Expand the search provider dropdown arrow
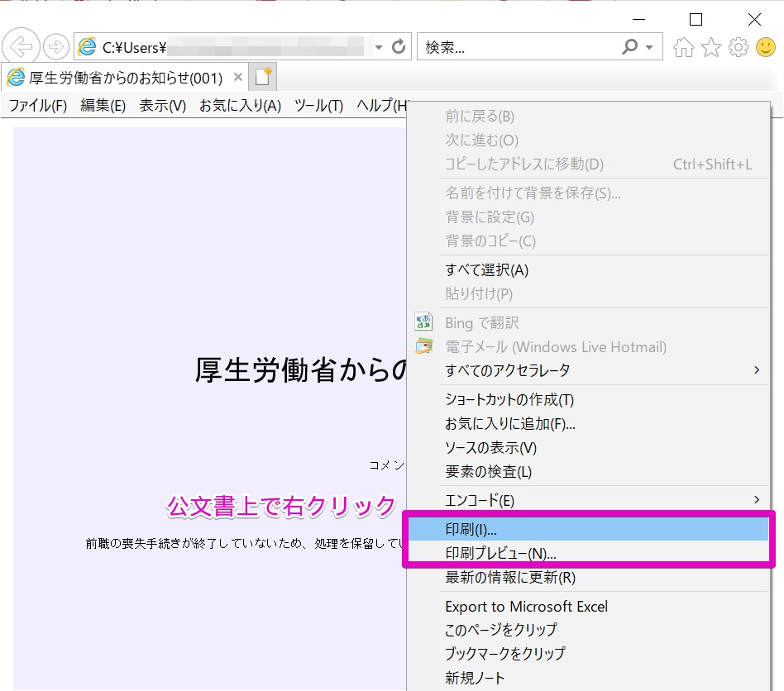Image resolution: width=784 pixels, height=691 pixels. (x=649, y=47)
